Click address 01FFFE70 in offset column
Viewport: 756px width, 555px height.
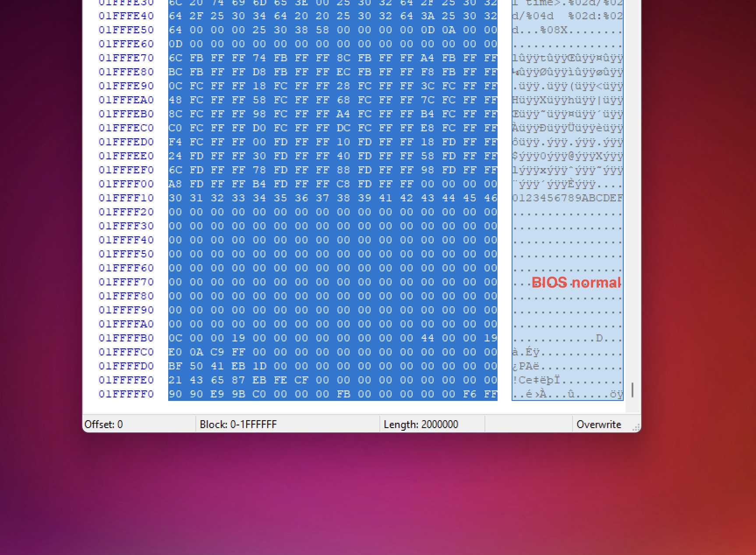click(x=126, y=58)
